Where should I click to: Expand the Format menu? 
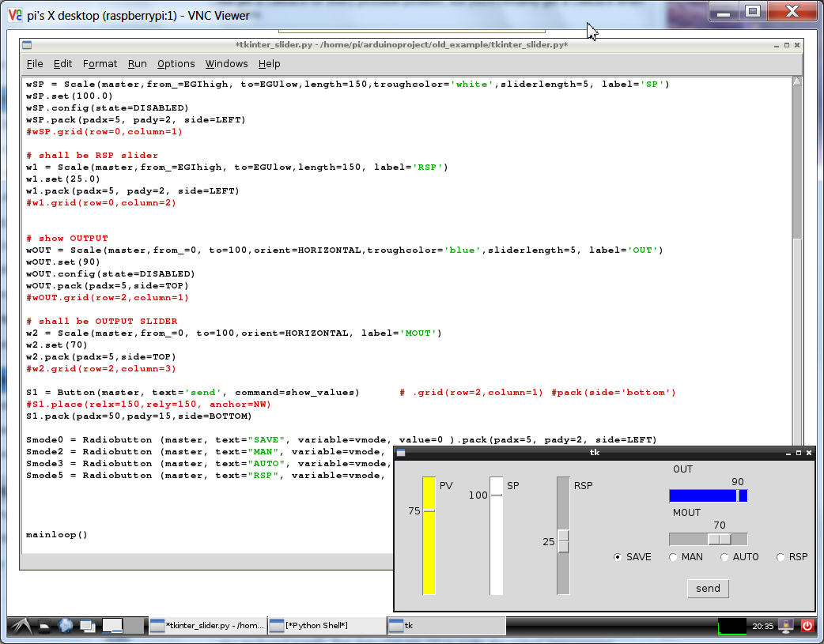tap(100, 64)
